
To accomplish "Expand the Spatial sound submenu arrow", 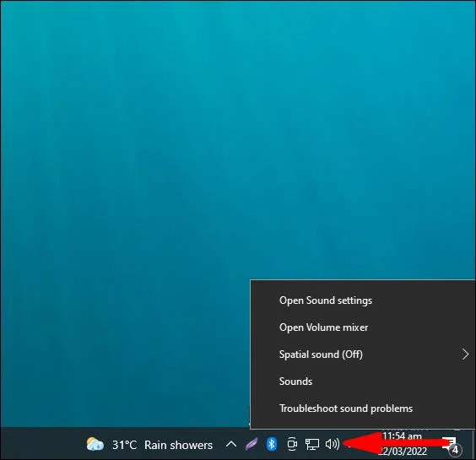I will 465,354.
